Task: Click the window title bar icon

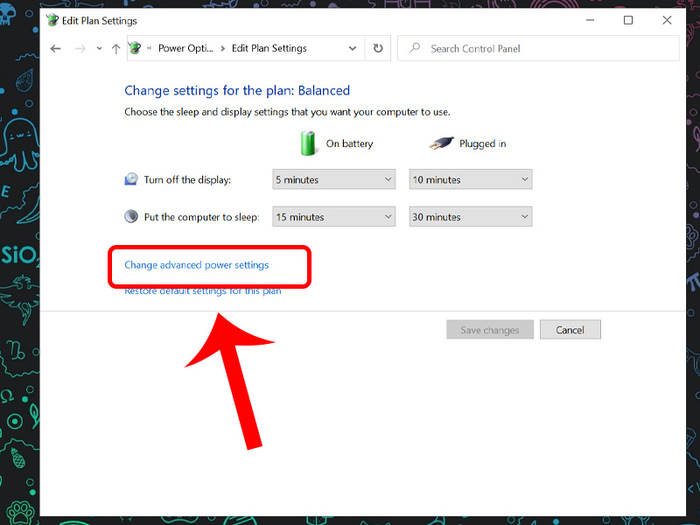Action: (x=52, y=20)
